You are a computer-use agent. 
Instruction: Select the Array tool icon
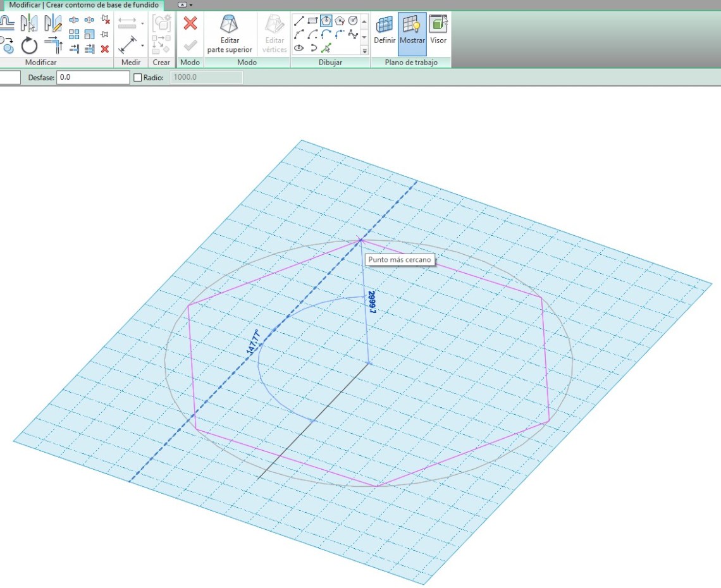coord(74,35)
